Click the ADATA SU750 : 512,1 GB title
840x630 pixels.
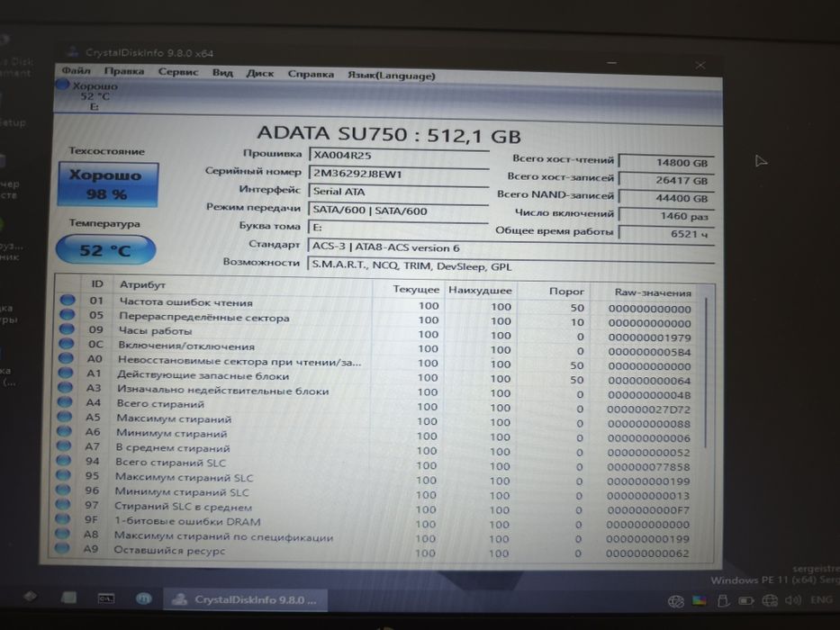pos(389,134)
